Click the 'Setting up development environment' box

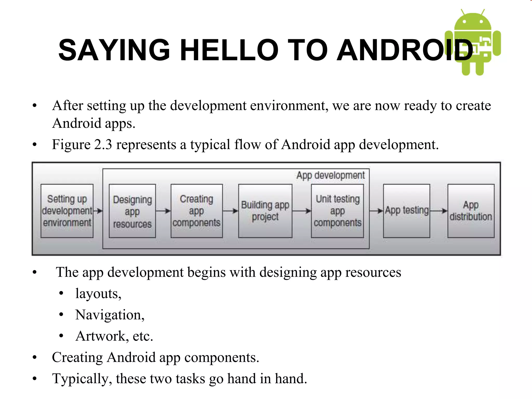[67, 211]
